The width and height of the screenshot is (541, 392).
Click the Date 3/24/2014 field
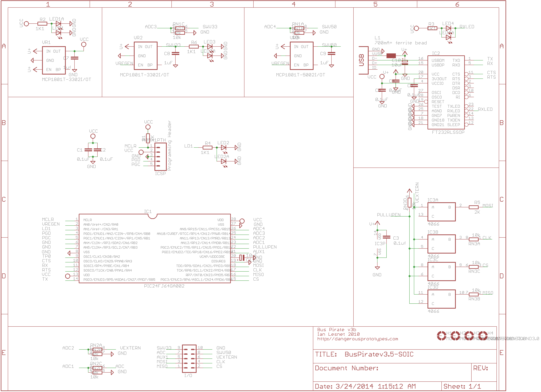coord(365,386)
